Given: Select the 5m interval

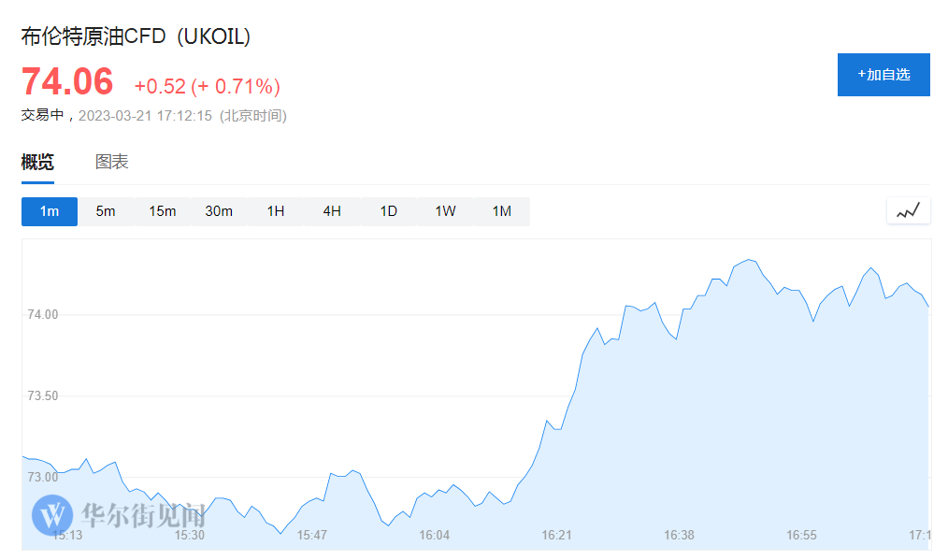Looking at the screenshot, I should (106, 211).
